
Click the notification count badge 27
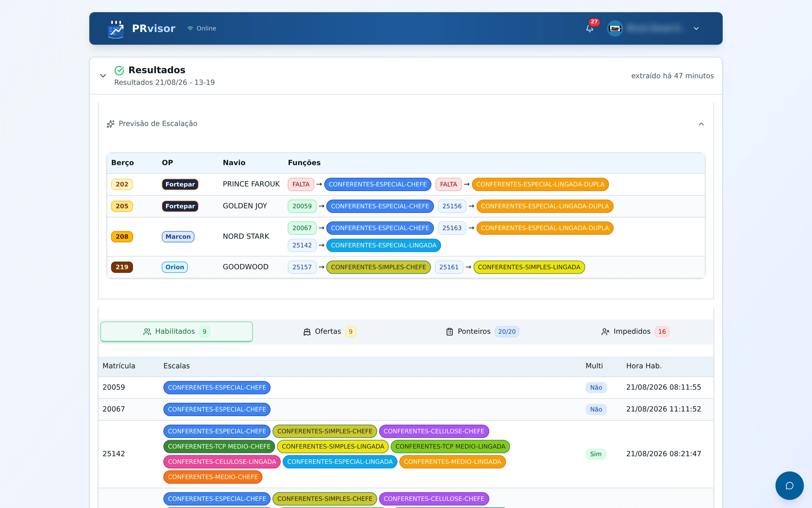[594, 22]
